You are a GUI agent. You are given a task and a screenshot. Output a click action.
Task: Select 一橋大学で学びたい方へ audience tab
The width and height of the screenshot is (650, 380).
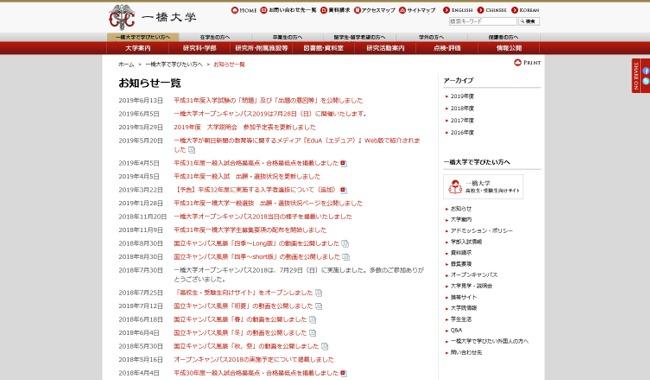[x=143, y=37]
